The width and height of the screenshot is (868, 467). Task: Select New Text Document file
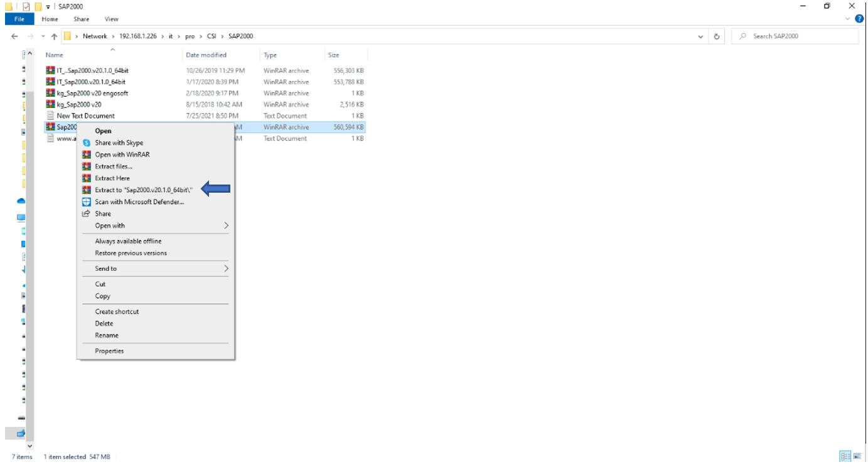coord(85,115)
